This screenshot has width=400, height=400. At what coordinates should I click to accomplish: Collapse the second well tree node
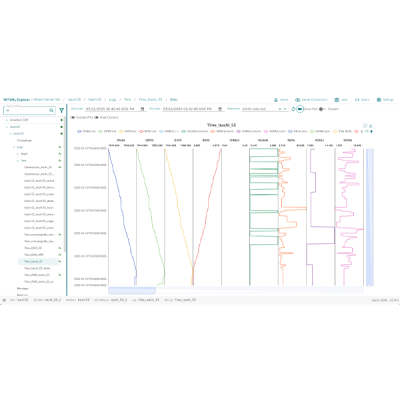7,127
